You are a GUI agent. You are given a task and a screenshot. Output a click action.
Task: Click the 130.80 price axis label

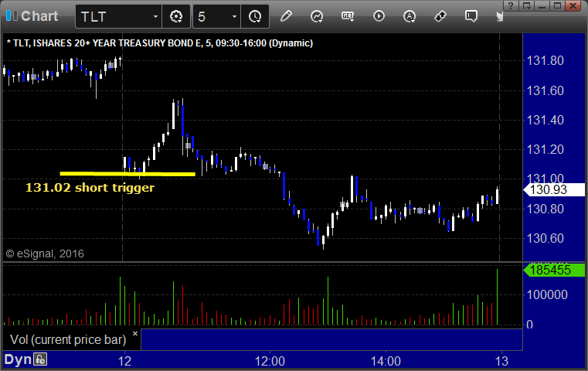(x=545, y=209)
